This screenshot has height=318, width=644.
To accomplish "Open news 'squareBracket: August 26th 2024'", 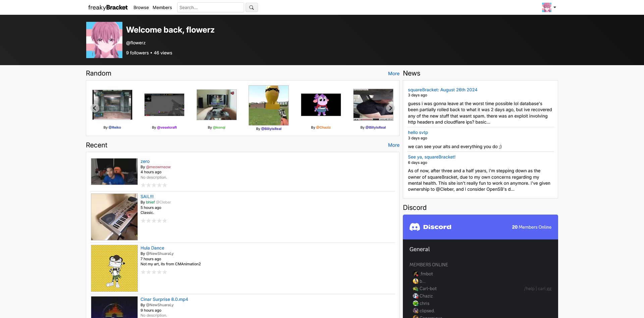I will click(442, 90).
